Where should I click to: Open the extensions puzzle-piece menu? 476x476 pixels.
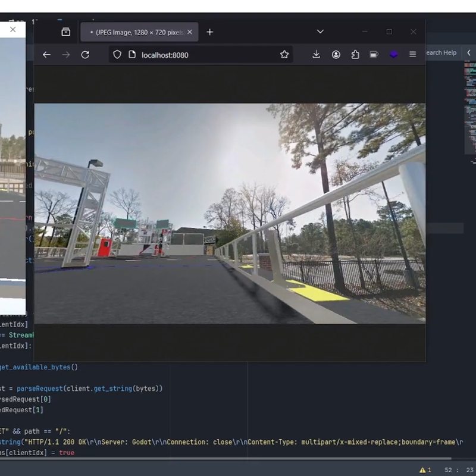(355, 55)
